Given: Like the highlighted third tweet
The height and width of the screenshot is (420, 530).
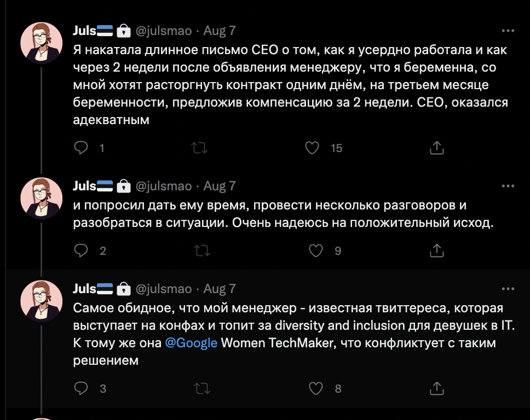Looking at the screenshot, I should [315, 388].
